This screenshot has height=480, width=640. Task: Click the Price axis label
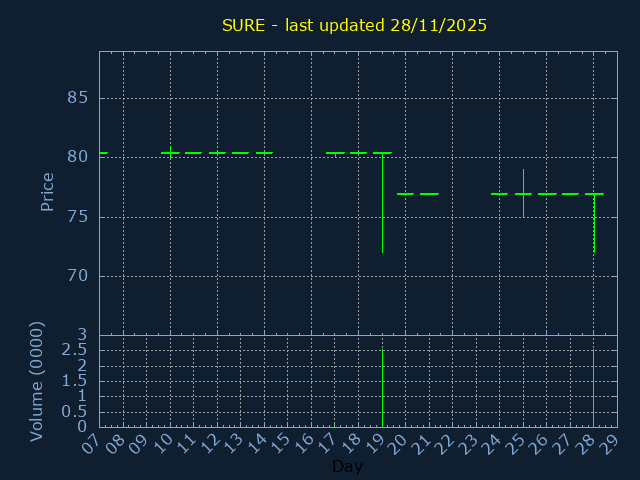click(x=47, y=191)
